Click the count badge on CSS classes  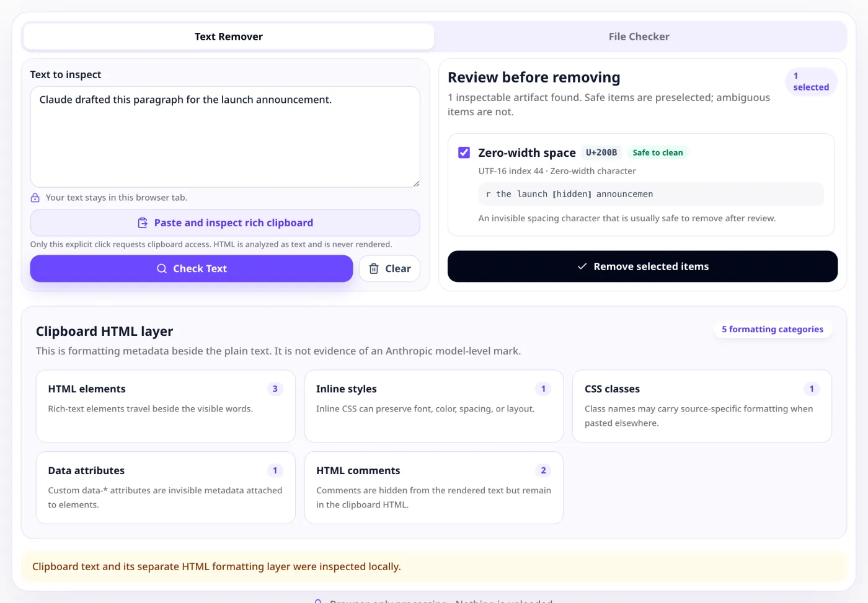pos(812,389)
